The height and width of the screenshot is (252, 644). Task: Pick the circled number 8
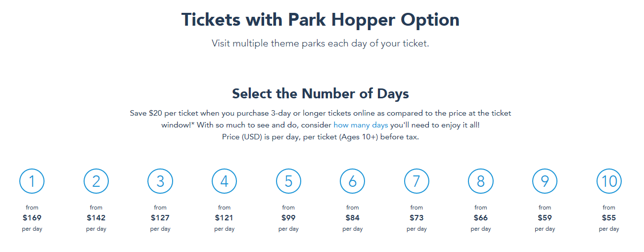pos(481,181)
